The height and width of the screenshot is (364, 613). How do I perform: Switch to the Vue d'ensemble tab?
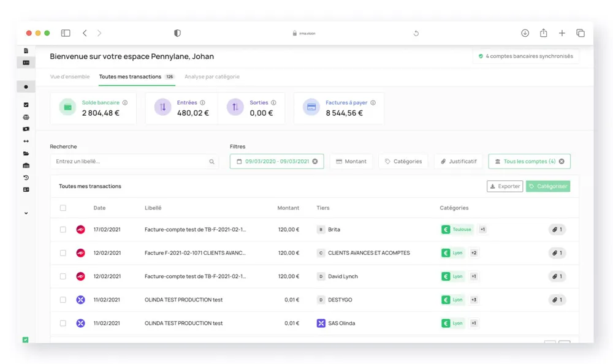coord(70,77)
